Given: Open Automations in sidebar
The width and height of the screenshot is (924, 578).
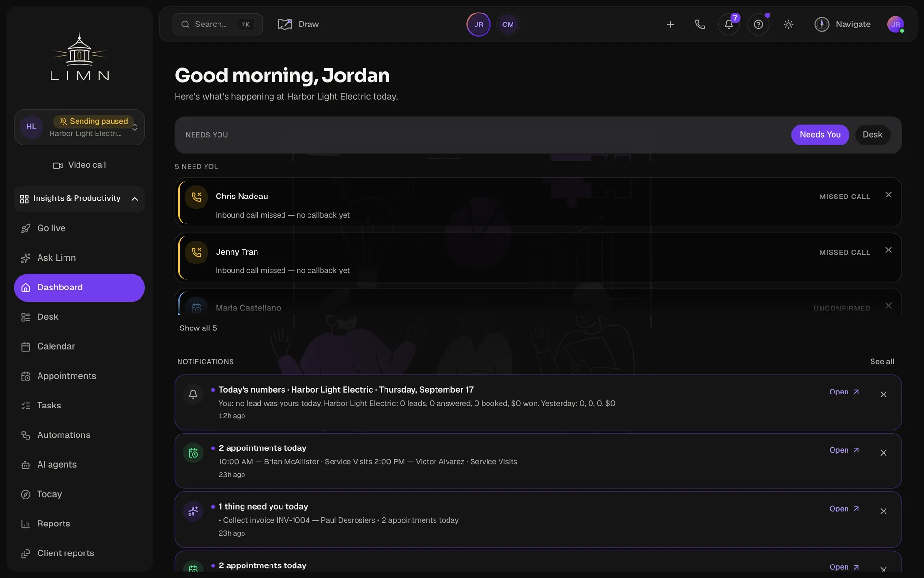Looking at the screenshot, I should [79, 435].
